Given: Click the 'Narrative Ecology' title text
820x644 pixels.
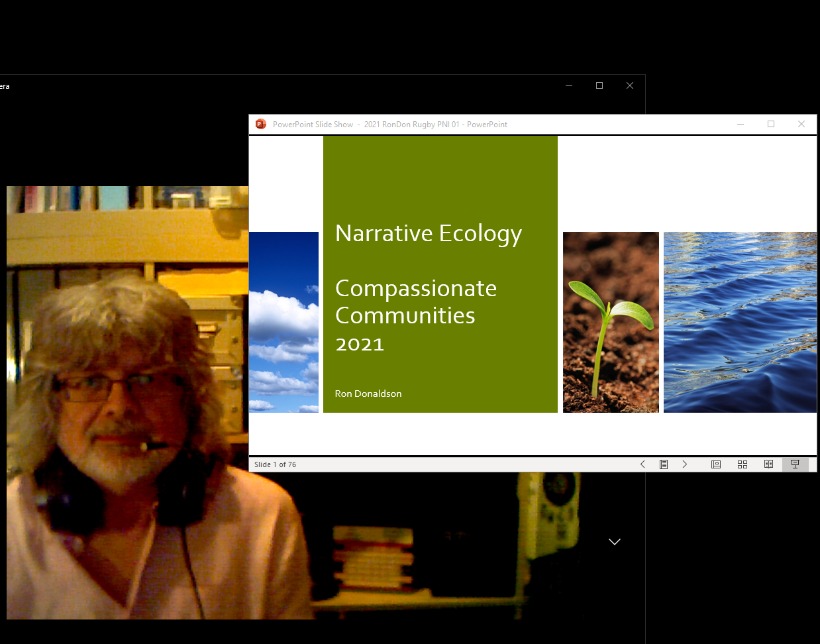Looking at the screenshot, I should (x=429, y=234).
